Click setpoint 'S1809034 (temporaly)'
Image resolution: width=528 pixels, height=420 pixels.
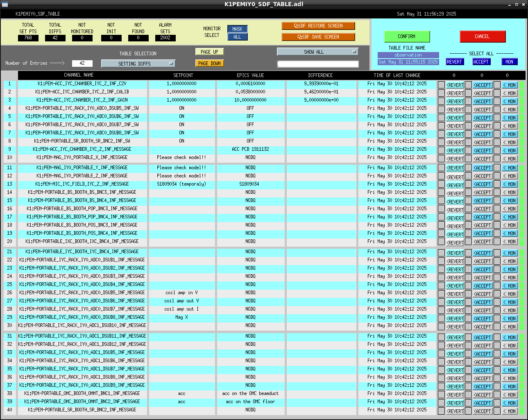181,184
